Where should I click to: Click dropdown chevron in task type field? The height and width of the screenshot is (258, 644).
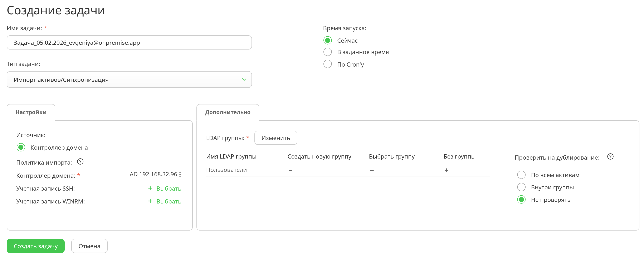pos(244,80)
